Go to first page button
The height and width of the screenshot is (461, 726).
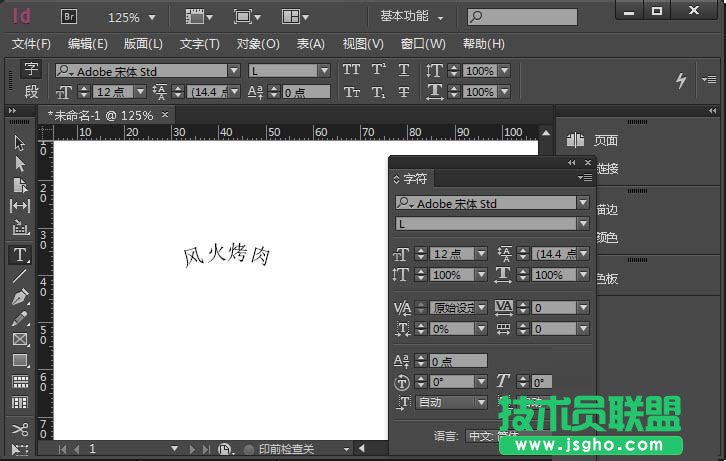[x=63, y=449]
